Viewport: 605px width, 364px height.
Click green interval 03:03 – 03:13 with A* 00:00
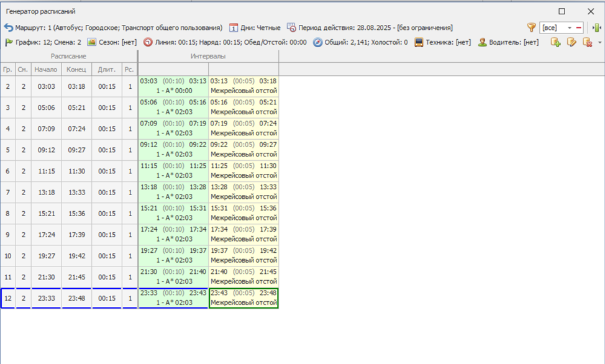click(174, 86)
